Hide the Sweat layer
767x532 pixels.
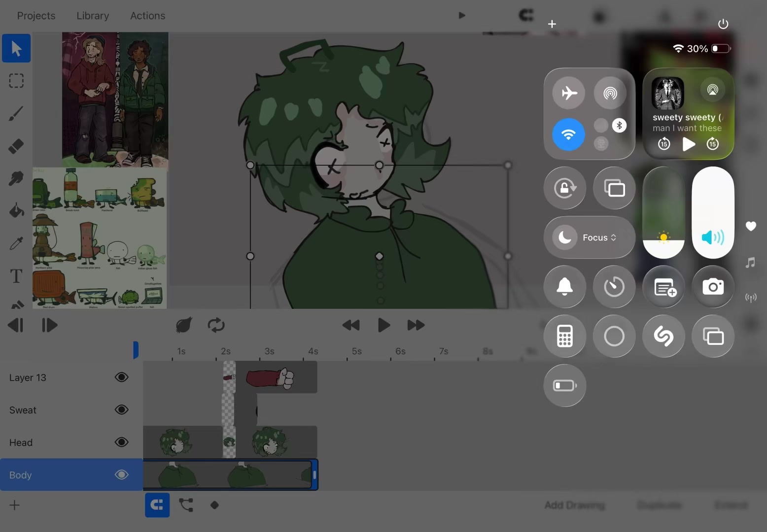pyautogui.click(x=121, y=410)
